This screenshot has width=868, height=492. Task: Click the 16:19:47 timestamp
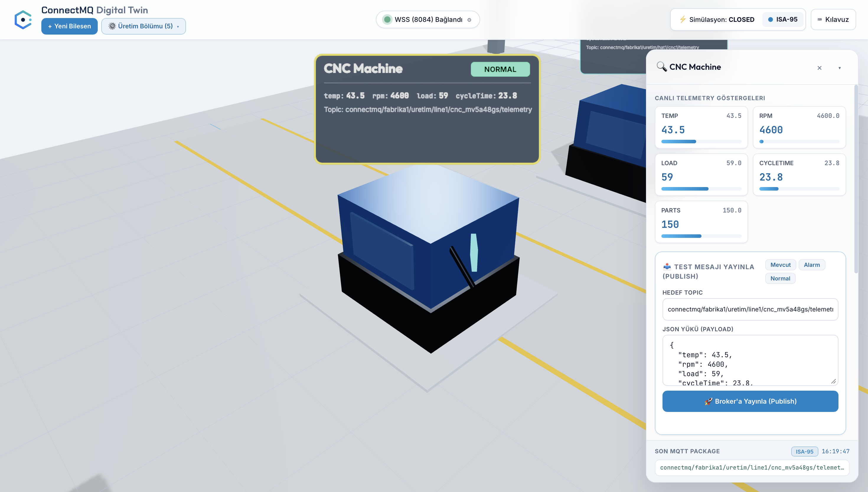click(835, 451)
